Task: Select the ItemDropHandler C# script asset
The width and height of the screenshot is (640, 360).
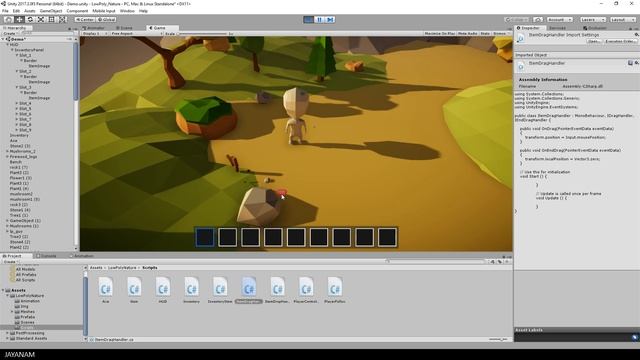Action: (x=277, y=289)
